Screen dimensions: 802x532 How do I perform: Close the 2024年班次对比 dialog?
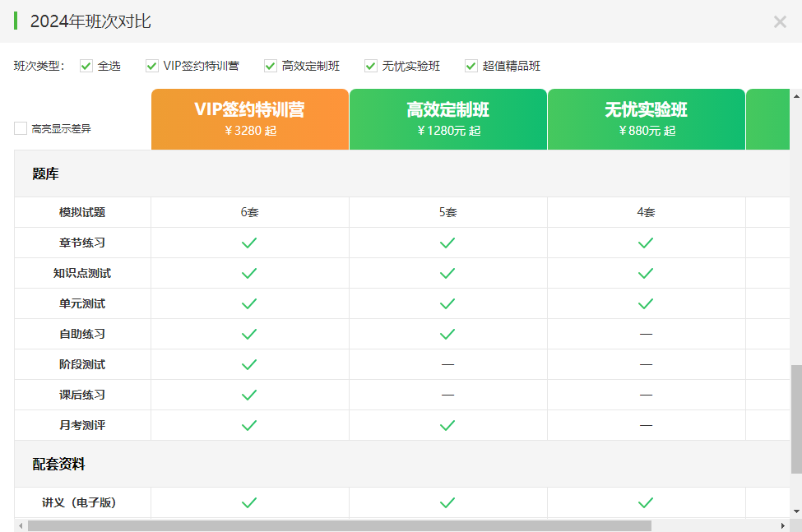(x=780, y=22)
